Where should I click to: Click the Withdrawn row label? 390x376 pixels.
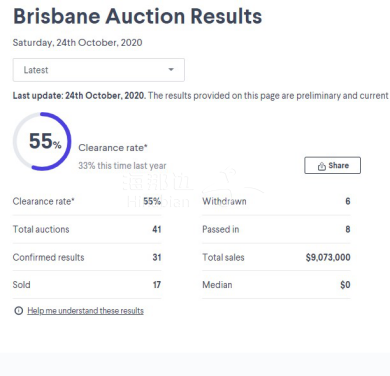pyautogui.click(x=224, y=201)
